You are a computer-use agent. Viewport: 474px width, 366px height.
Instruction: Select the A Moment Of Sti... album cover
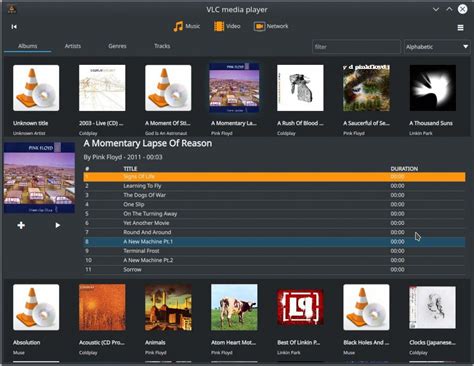[x=168, y=88]
